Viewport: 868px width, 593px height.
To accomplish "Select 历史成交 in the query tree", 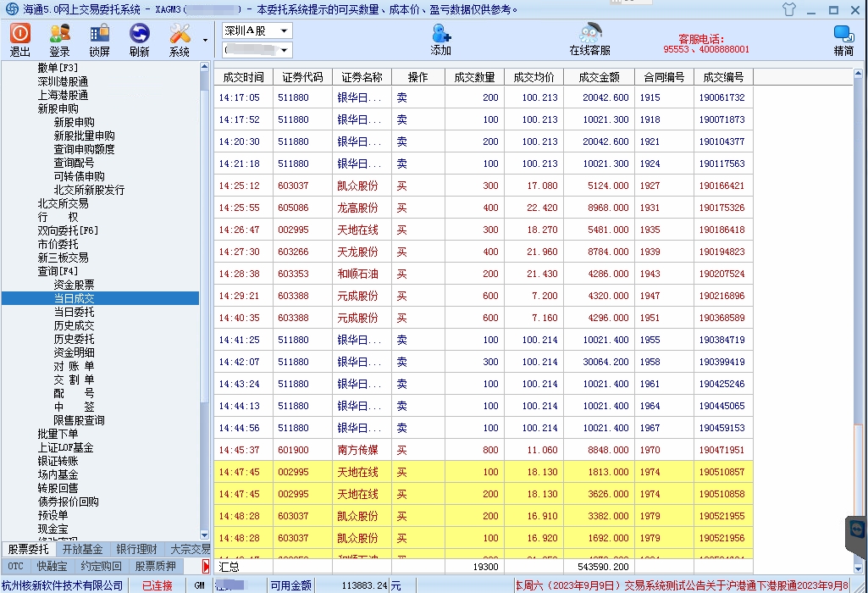I will [x=75, y=325].
